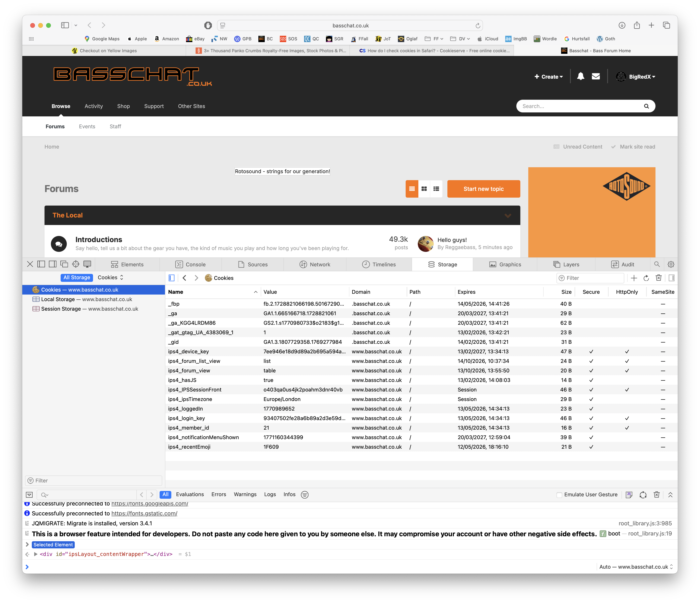Click Start new topic button

click(483, 189)
